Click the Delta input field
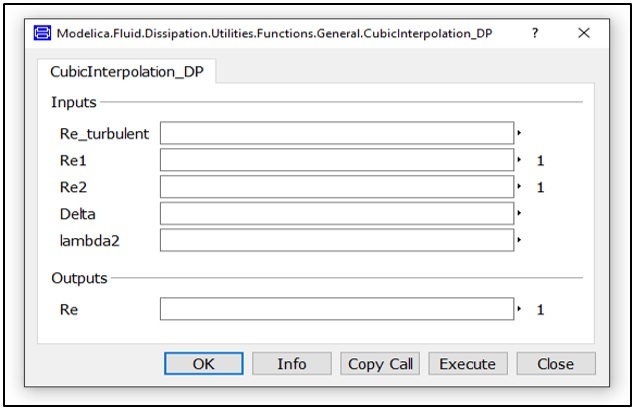Screen dimensions: 636x410 337,213
